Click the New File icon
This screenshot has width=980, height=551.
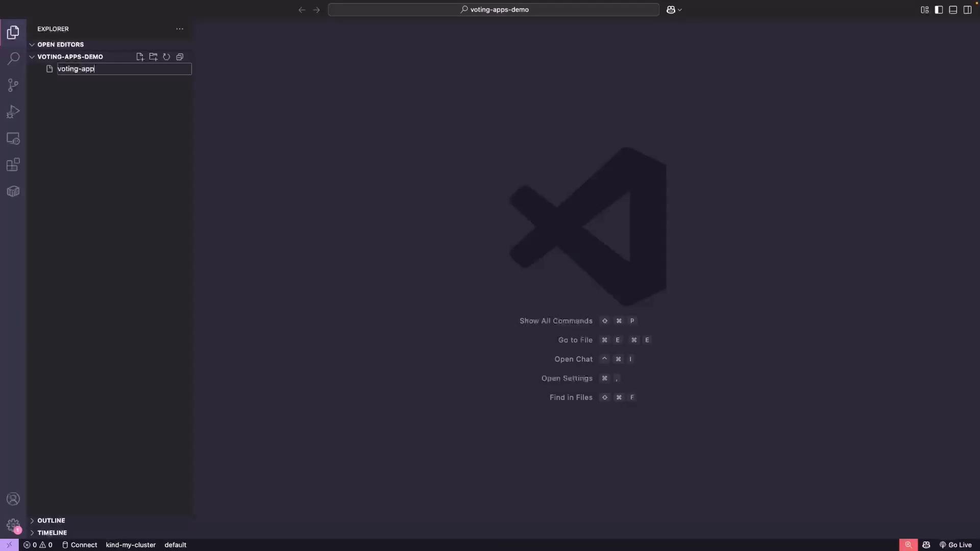140,57
